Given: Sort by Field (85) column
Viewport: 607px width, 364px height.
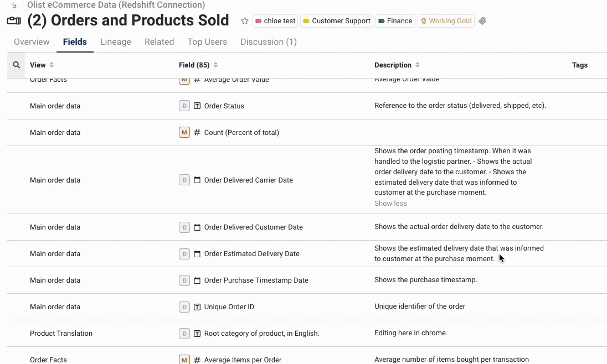Looking at the screenshot, I should 215,65.
